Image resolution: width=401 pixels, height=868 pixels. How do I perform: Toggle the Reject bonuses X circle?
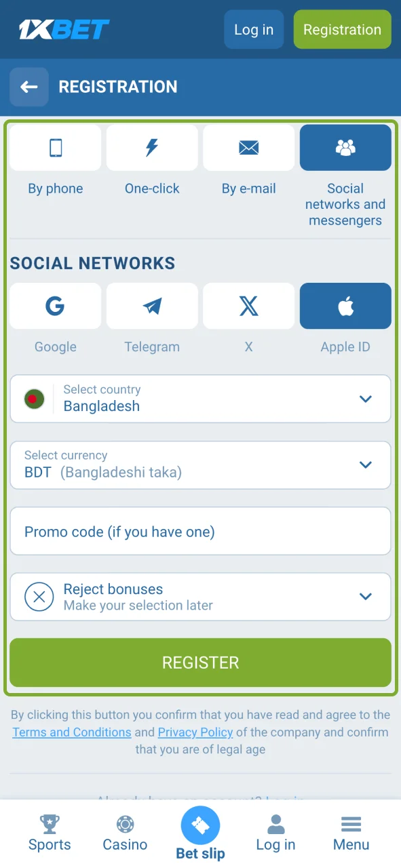pyautogui.click(x=39, y=597)
